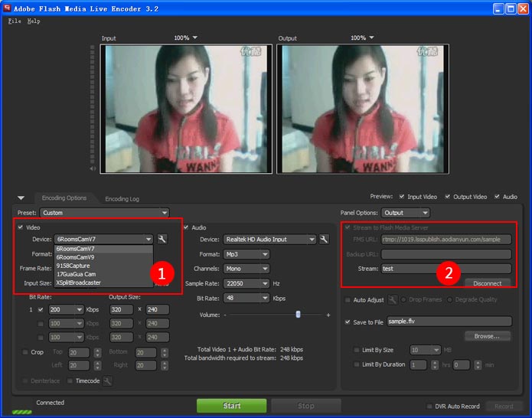
Task: Open Channels Mono dropdown
Action: coord(246,269)
